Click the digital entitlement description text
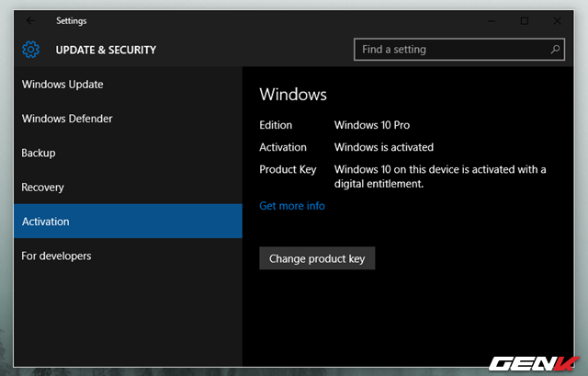Screen dimensions: 588x376 [x=440, y=177]
